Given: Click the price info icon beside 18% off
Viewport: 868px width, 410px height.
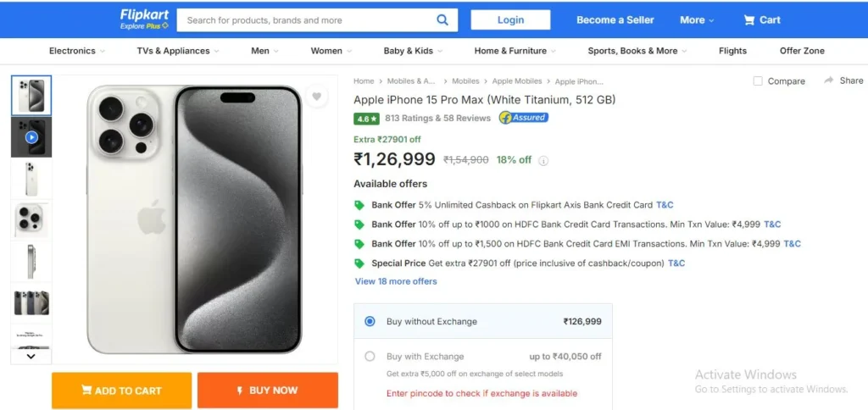Looking at the screenshot, I should point(543,160).
